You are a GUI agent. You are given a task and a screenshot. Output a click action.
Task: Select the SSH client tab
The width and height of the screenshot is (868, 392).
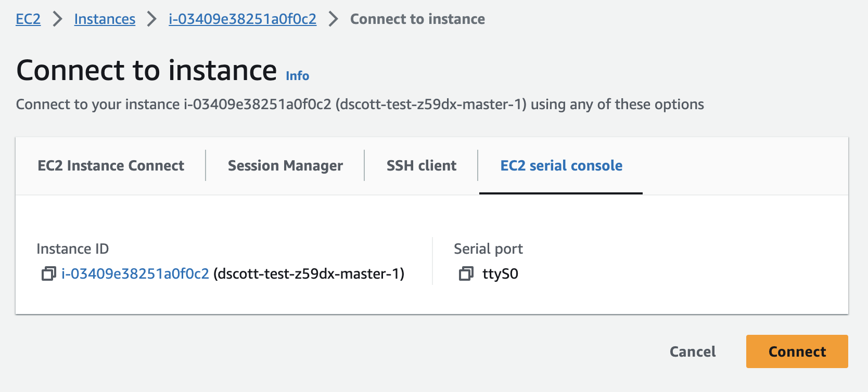(421, 165)
